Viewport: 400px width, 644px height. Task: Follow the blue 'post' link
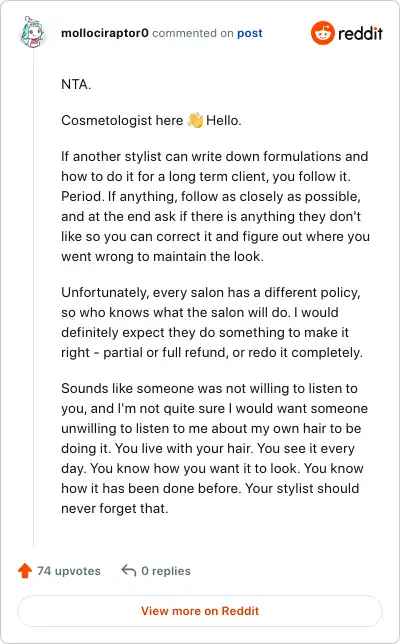click(x=250, y=33)
